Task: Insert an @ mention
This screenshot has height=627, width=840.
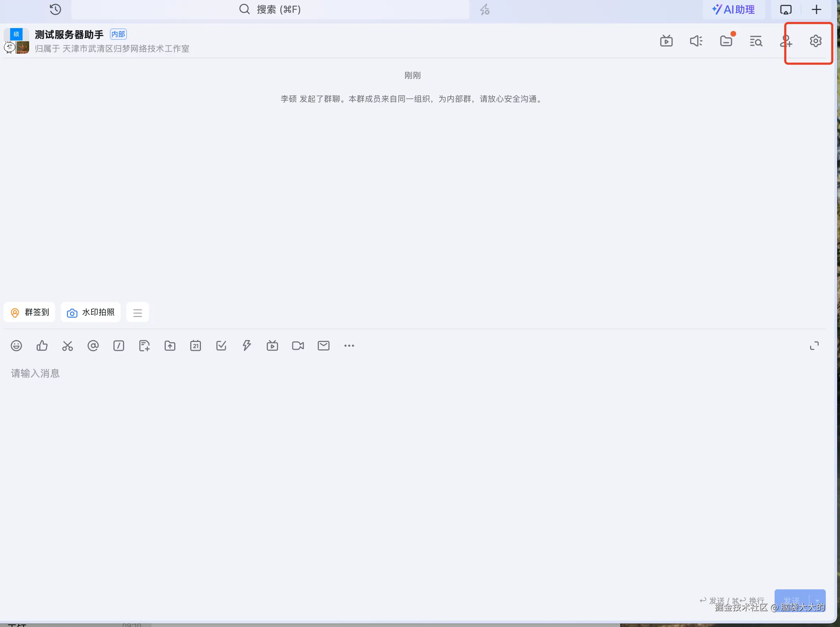Action: (93, 346)
